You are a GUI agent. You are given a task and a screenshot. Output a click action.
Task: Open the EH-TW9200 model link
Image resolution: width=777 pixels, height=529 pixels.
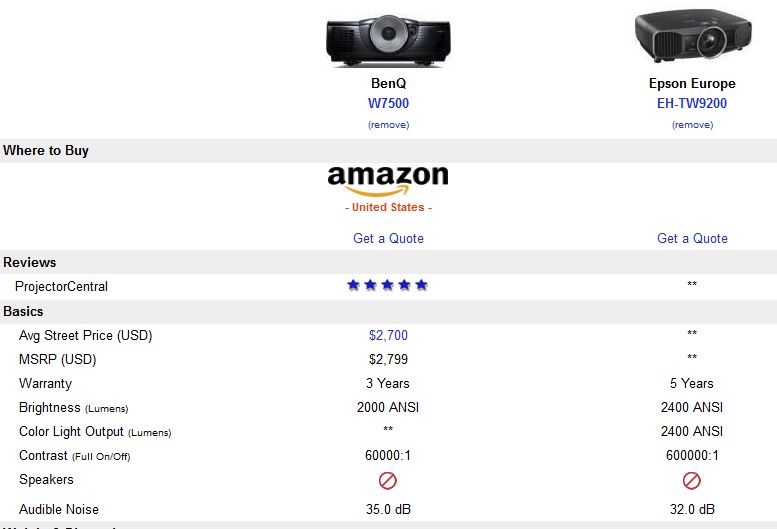coord(692,103)
